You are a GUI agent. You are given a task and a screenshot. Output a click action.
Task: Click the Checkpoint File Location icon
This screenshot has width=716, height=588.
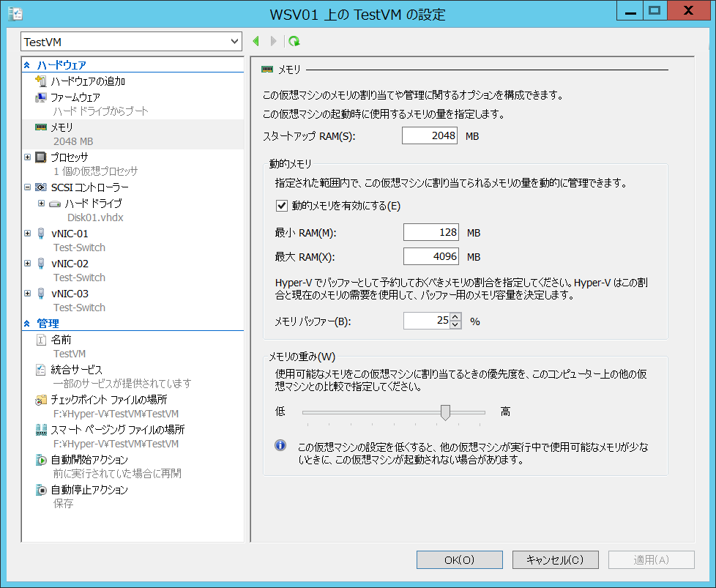[x=41, y=400]
